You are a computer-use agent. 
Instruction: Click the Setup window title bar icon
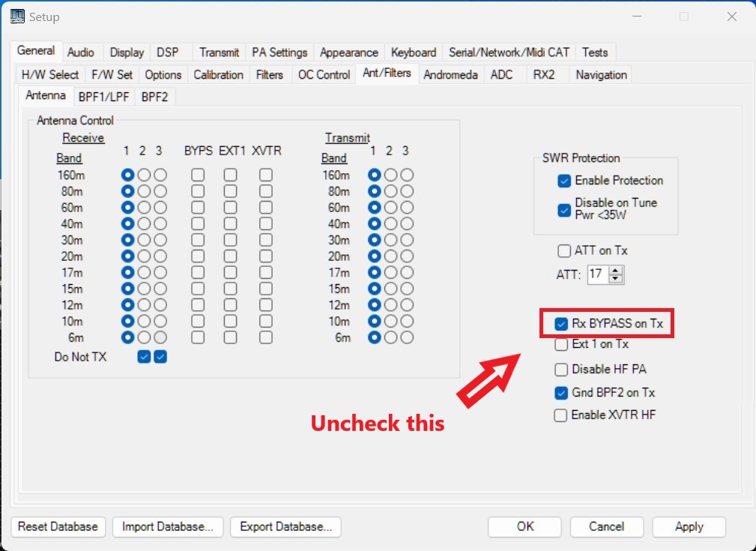(x=16, y=16)
